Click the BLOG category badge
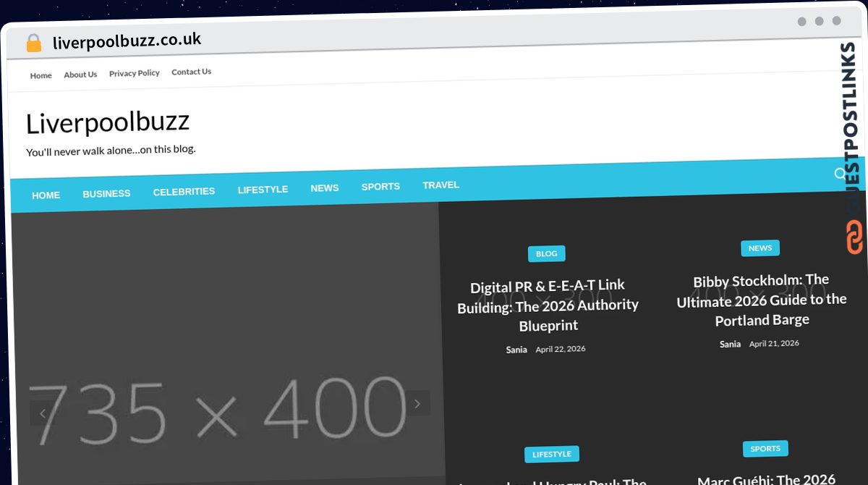Image resolution: width=868 pixels, height=485 pixels. point(547,253)
